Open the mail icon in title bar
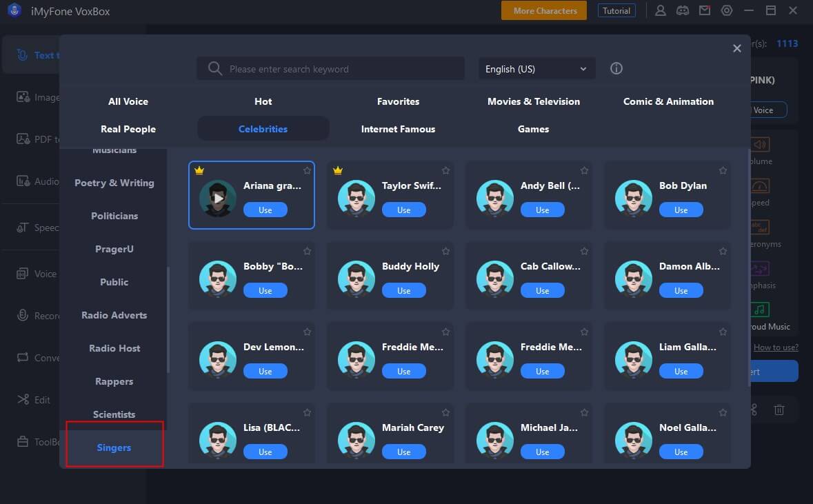 click(704, 10)
